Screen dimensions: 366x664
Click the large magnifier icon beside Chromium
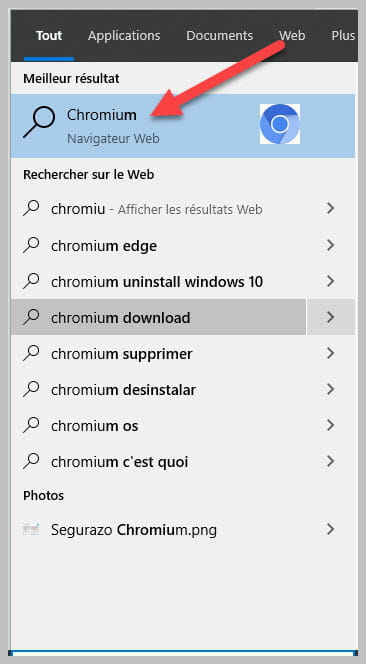(x=39, y=122)
